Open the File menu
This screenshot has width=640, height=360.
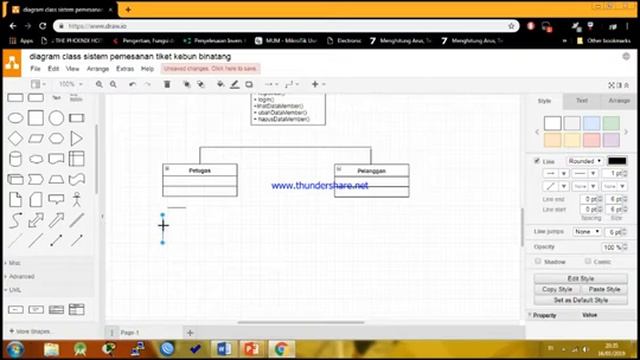tap(35, 69)
